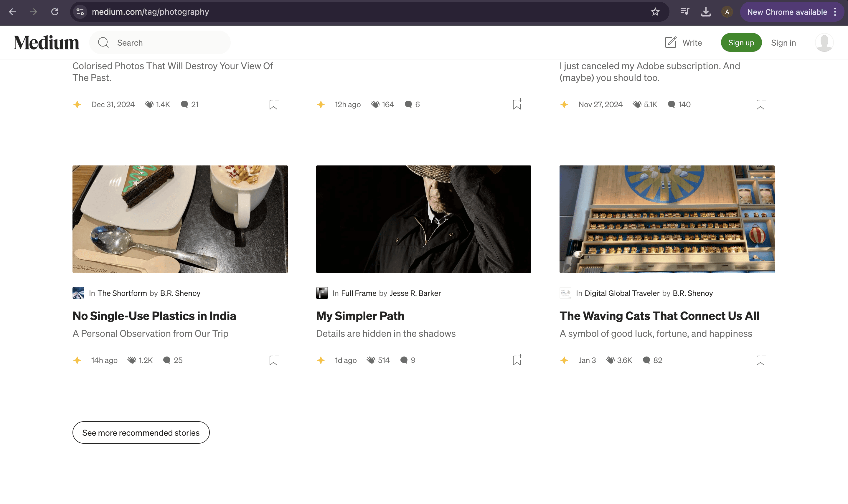This screenshot has width=848, height=504.
Task: Bookmark The Waving Cats story
Action: click(760, 360)
